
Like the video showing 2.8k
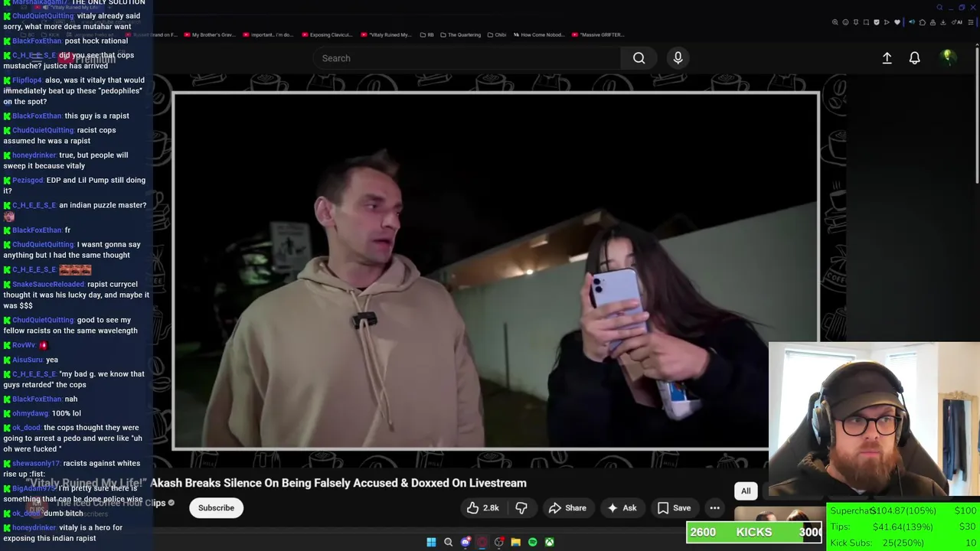coord(483,508)
